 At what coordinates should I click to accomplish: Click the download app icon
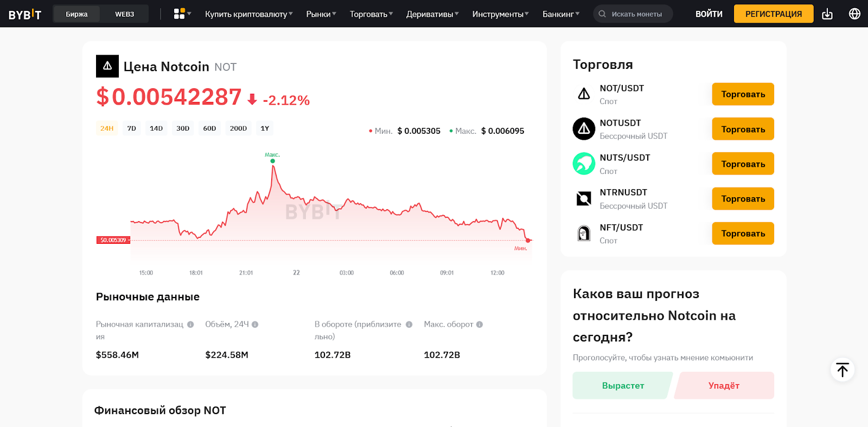[827, 14]
